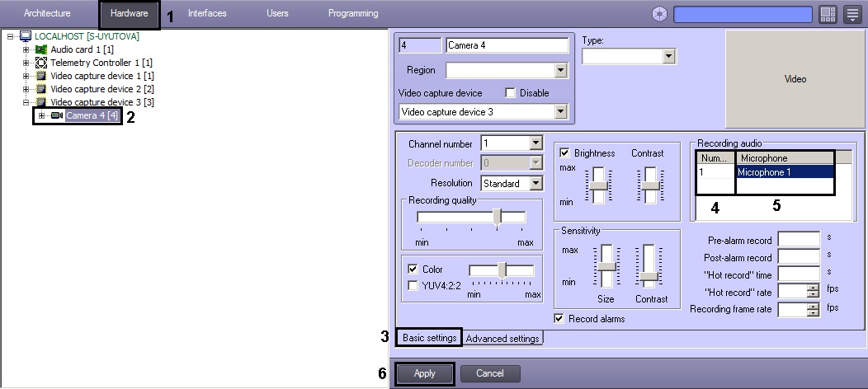Open the hamburger menu icon
868x389 pixels.
pyautogui.click(x=852, y=14)
